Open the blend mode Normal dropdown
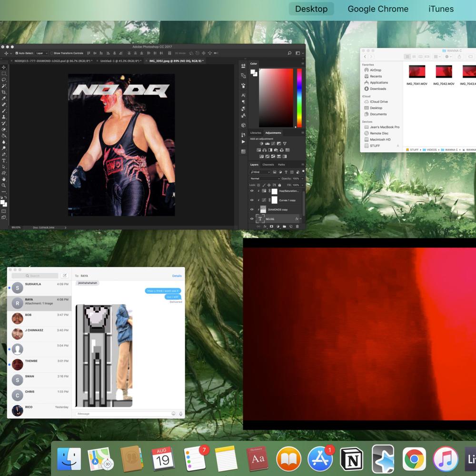 264,178
